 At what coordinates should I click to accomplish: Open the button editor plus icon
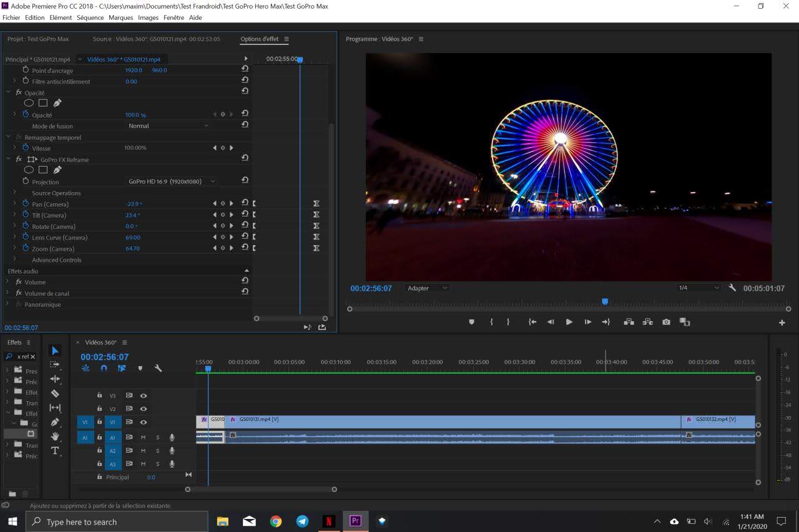coord(782,322)
